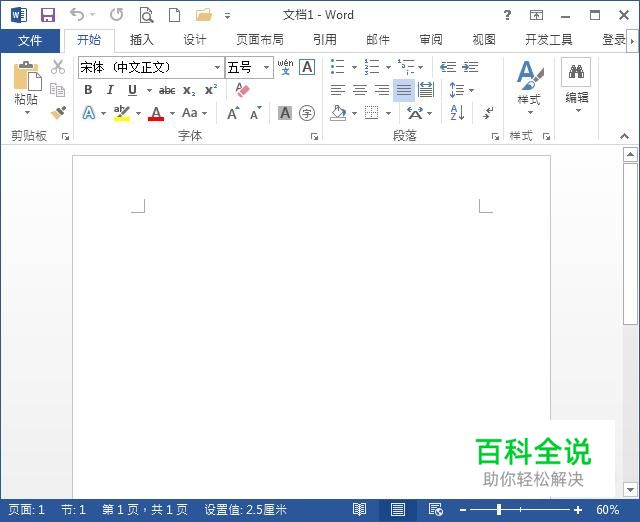This screenshot has width=640, height=522.
Task: Click the Align Left icon
Action: (x=338, y=90)
